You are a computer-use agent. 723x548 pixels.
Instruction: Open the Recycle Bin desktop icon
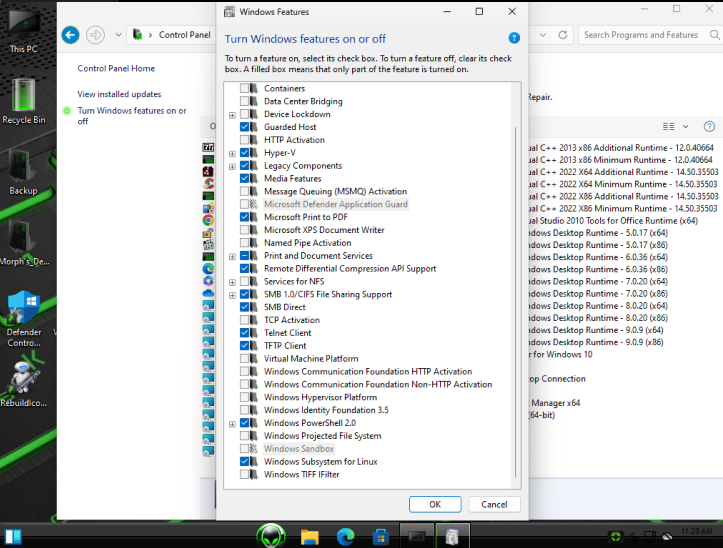(24, 101)
